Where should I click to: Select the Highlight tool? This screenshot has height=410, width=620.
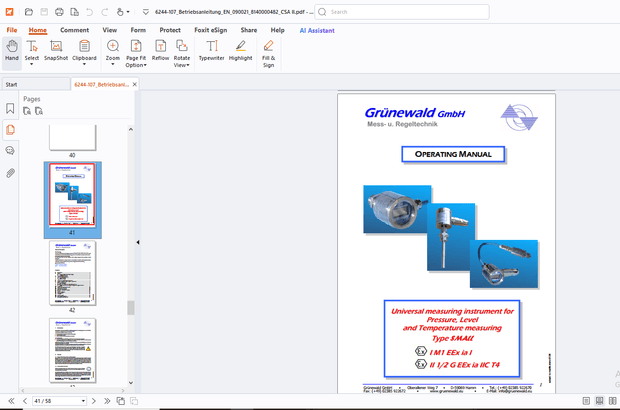240,51
